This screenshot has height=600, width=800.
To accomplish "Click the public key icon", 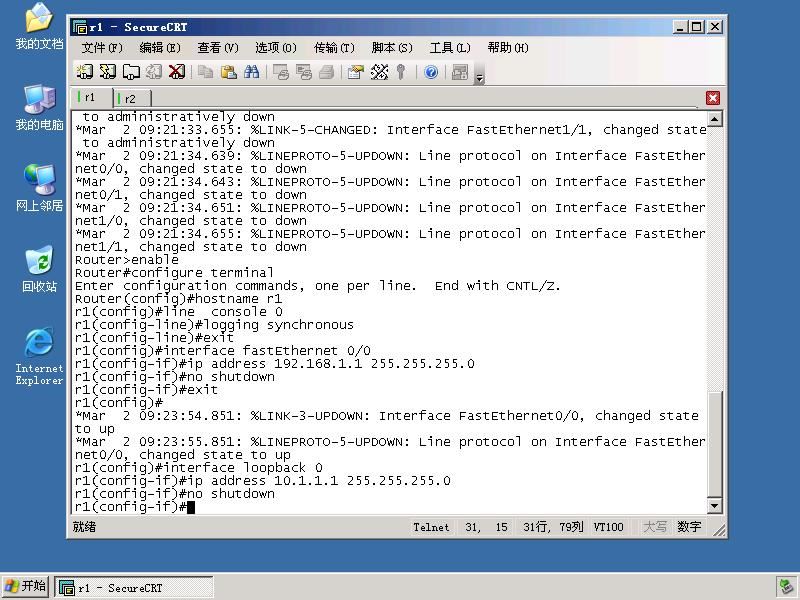I will pyautogui.click(x=402, y=72).
